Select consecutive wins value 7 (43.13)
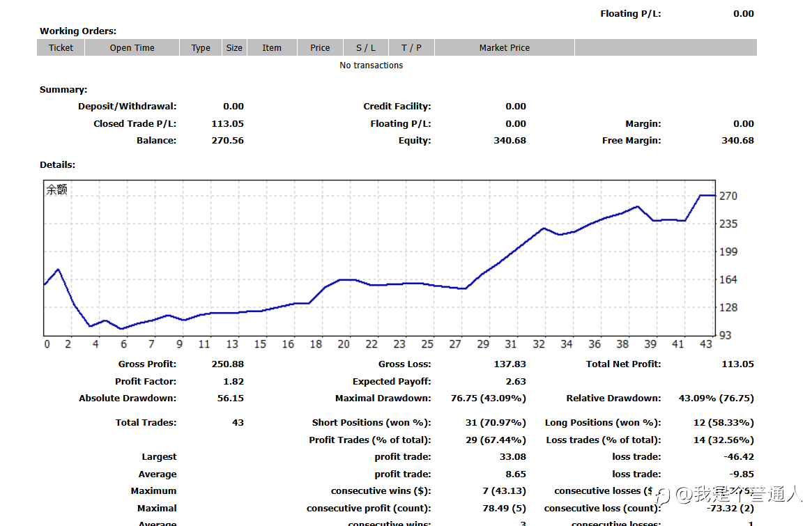This screenshot has width=812, height=526. tap(504, 490)
